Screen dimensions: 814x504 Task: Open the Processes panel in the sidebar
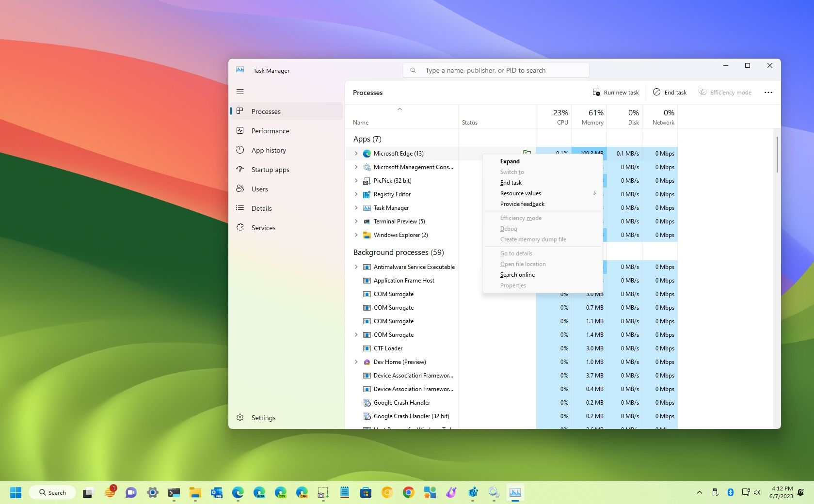point(266,111)
